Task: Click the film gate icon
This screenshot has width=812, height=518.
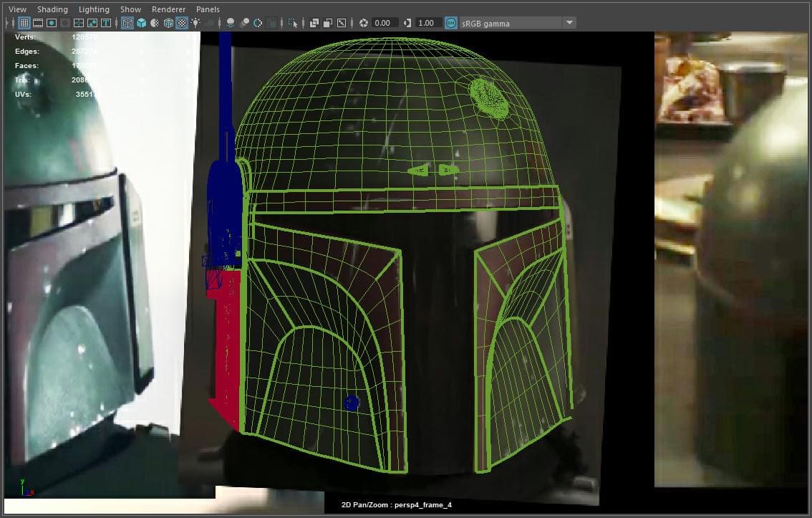Action: [x=37, y=23]
